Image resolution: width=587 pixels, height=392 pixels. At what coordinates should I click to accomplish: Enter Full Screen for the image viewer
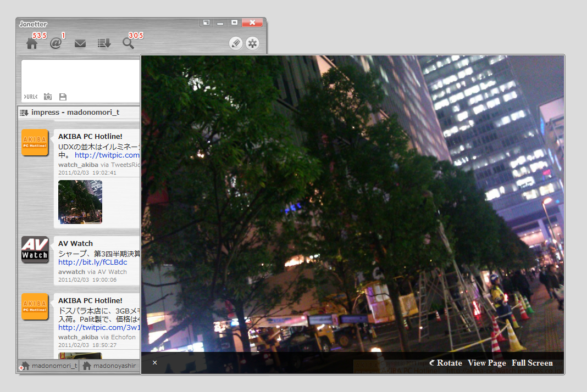[x=532, y=363]
